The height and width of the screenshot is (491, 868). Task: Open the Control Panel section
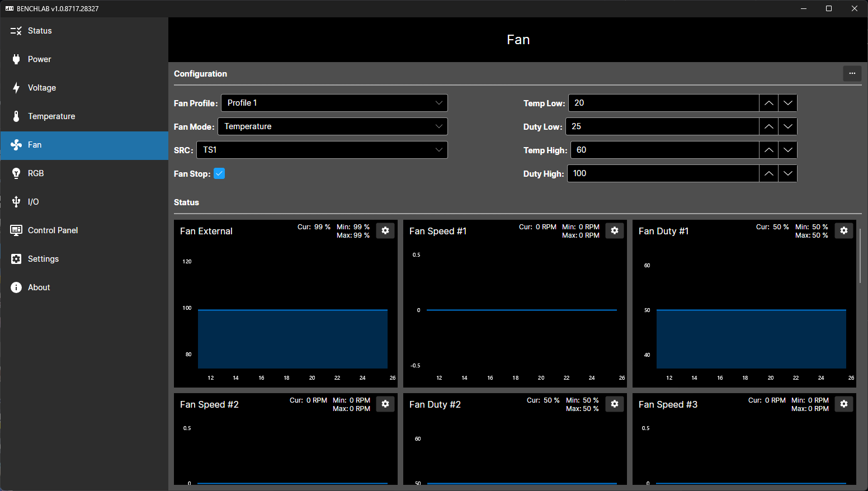pos(53,230)
